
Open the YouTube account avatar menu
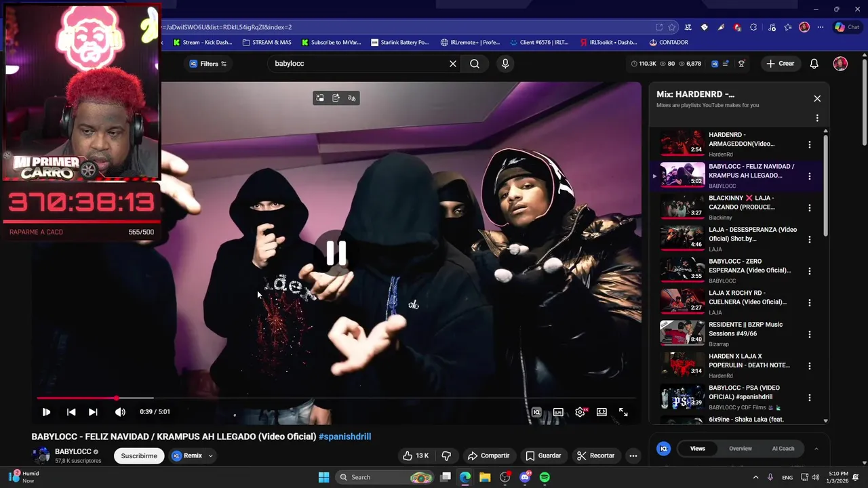(840, 64)
